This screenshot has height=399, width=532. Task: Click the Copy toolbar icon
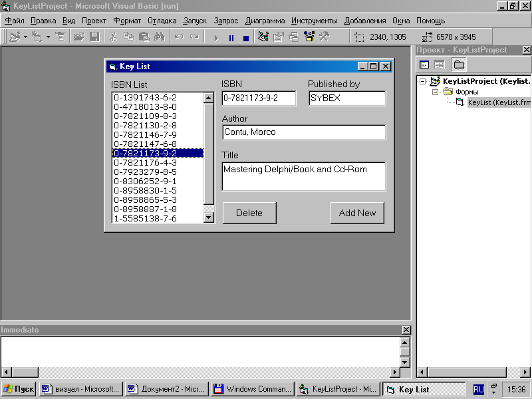pyautogui.click(x=128, y=37)
